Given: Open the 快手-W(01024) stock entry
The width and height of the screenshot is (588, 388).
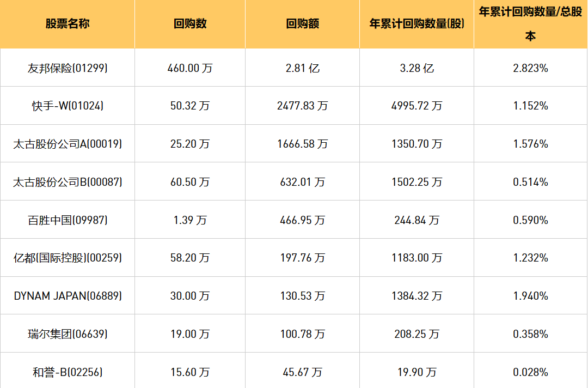Looking at the screenshot, I should [x=68, y=106].
